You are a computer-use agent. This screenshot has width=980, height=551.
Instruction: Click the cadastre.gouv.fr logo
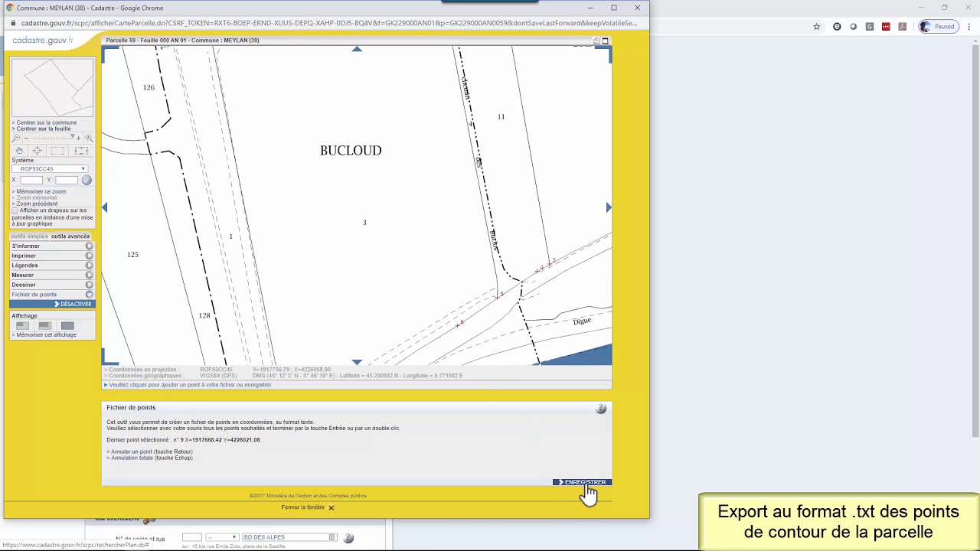[44, 41]
